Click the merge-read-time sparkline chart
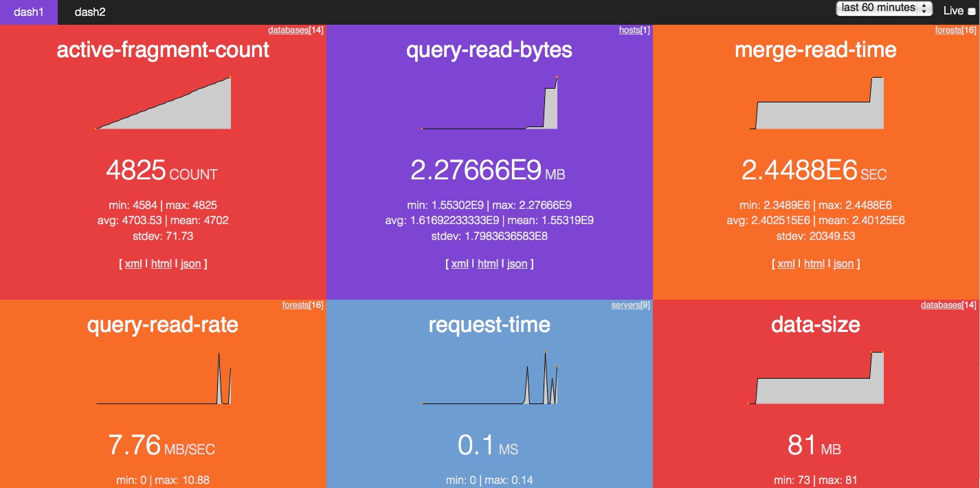980x488 pixels. pos(816,103)
